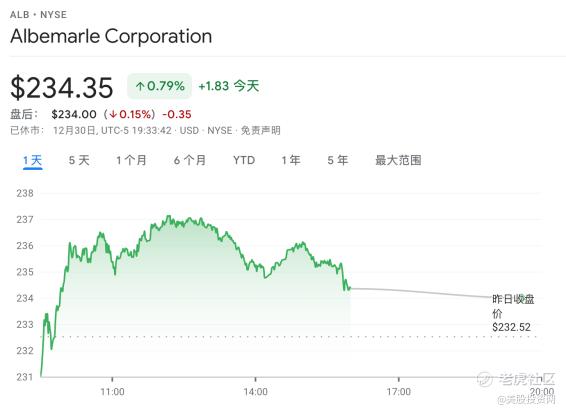Open the 5年 chart range
Image resolution: width=566 pixels, height=412 pixels.
point(338,160)
